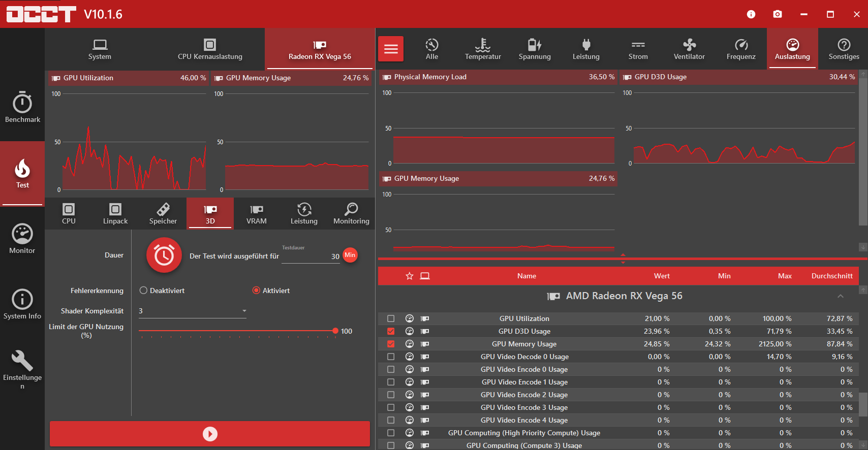Select the Linpack test type
Viewport: 868px width, 450px height.
(x=115, y=213)
